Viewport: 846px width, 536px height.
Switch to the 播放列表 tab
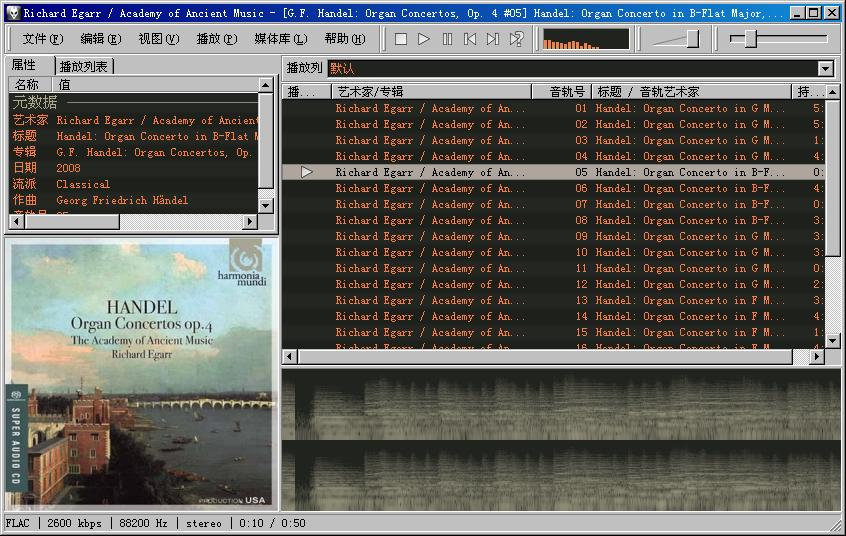84,66
